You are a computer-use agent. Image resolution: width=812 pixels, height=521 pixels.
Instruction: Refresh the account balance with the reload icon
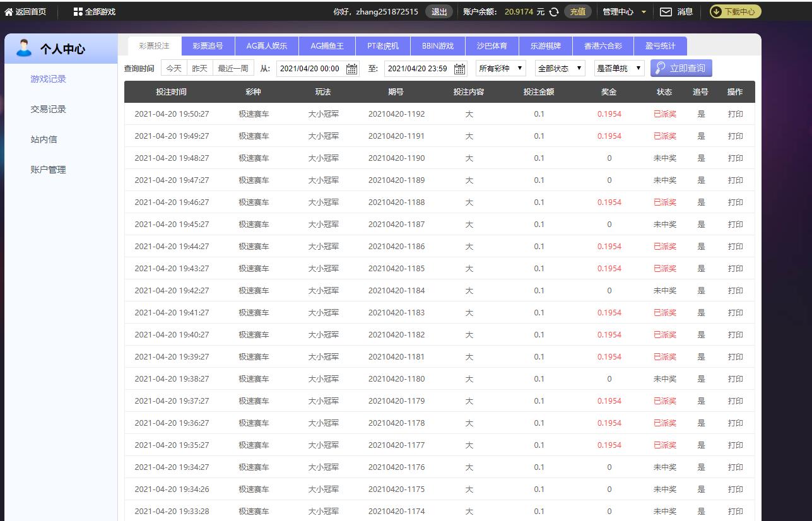click(x=554, y=12)
